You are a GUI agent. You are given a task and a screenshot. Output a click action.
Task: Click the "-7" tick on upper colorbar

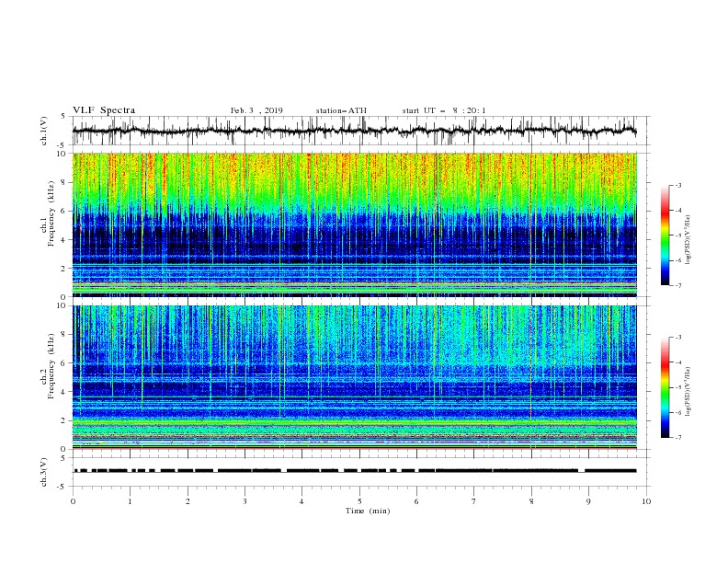(678, 286)
